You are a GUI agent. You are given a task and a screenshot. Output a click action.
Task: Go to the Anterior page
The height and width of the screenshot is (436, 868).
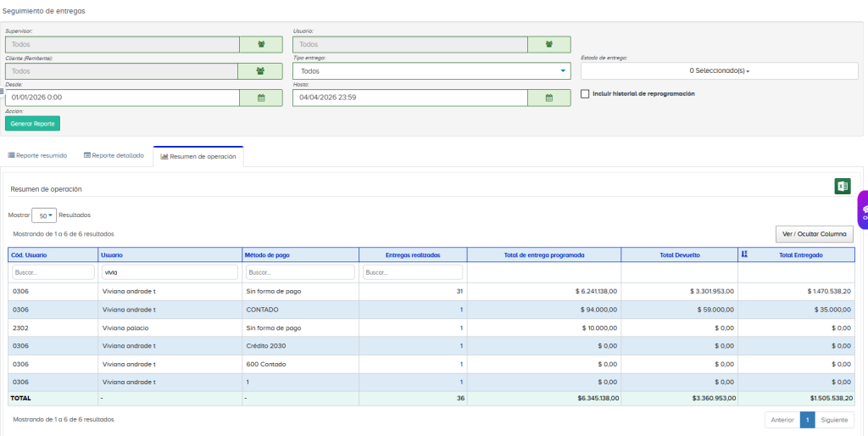click(782, 420)
